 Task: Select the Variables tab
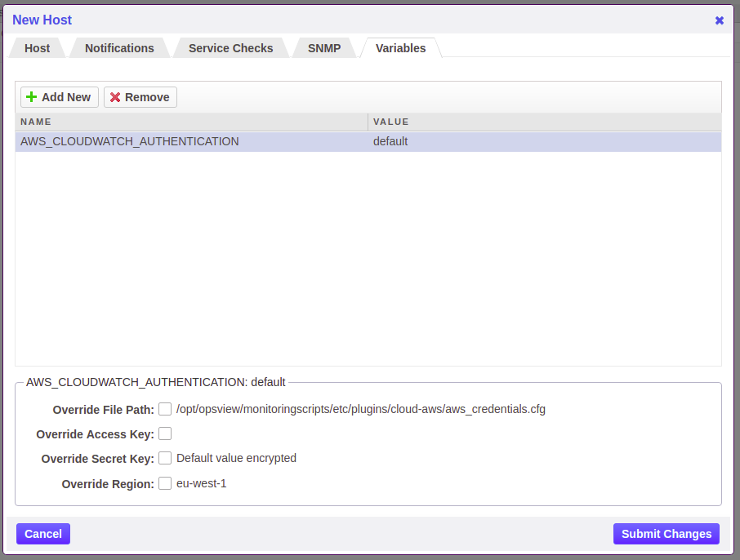[x=400, y=47]
